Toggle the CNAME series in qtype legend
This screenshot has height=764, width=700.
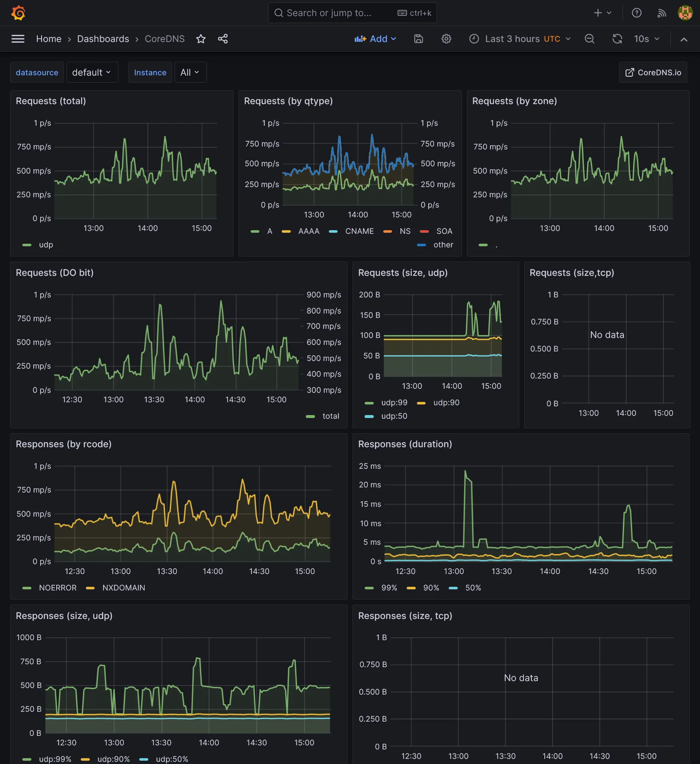tap(359, 231)
